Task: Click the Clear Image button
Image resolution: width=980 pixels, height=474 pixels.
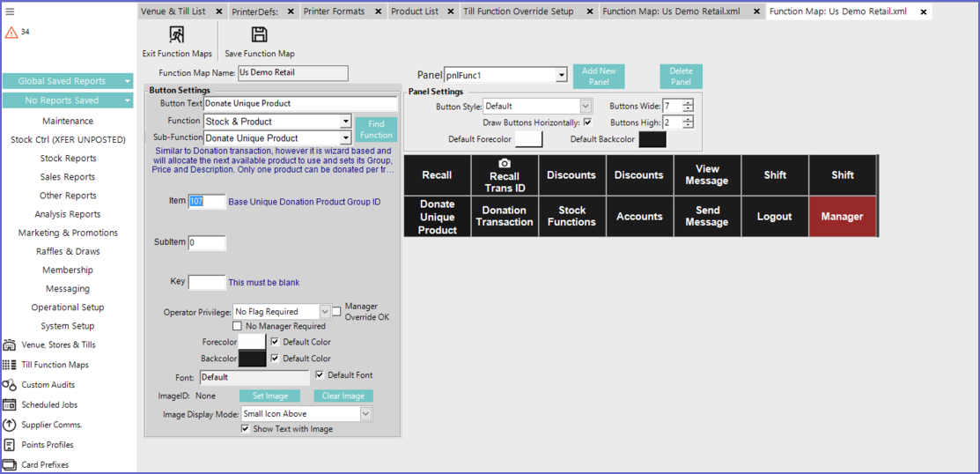Action: pos(343,396)
